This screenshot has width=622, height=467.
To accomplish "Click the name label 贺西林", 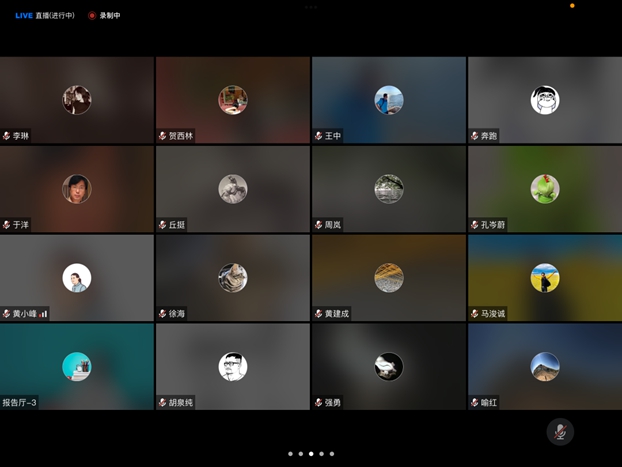I will point(181,136).
